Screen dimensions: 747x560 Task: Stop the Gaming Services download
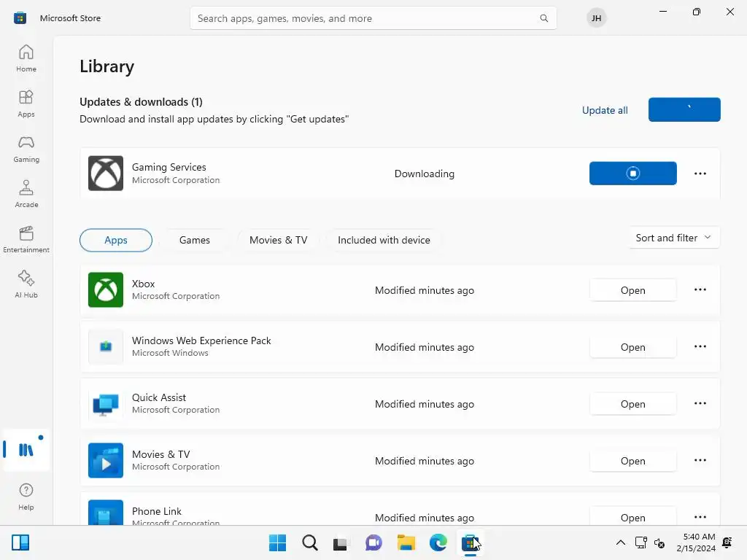coord(632,174)
